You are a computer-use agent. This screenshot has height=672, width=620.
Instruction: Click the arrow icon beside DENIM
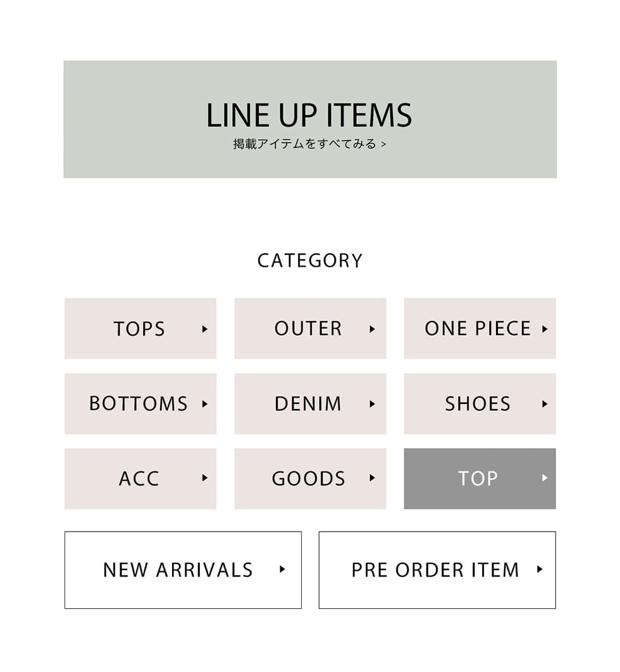[372, 404]
